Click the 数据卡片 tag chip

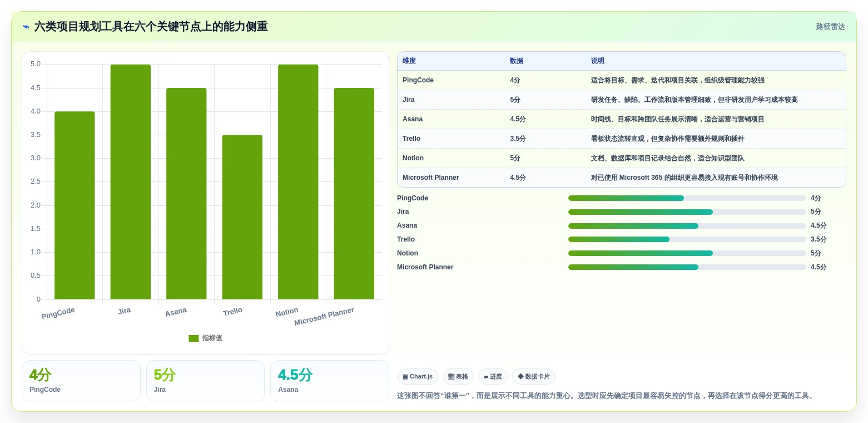534,377
